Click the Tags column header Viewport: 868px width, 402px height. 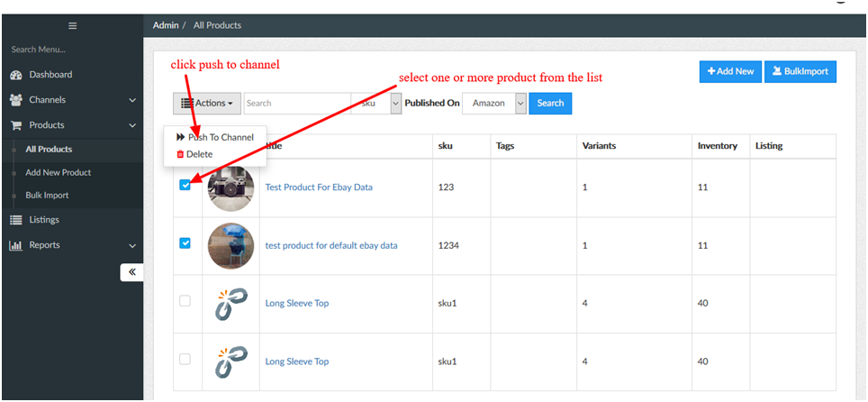pyautogui.click(x=505, y=146)
